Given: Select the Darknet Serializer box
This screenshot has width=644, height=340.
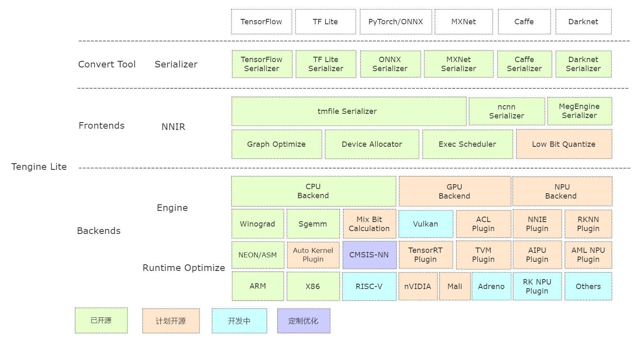Looking at the screenshot, I should pyautogui.click(x=583, y=64).
